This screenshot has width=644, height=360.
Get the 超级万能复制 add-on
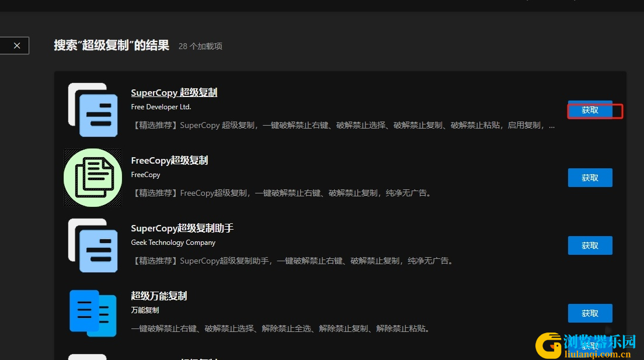coord(590,313)
